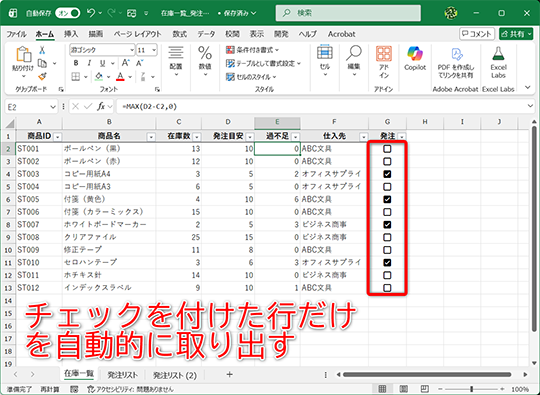
Task: Select the Format Painter brush icon
Action: 42,76
